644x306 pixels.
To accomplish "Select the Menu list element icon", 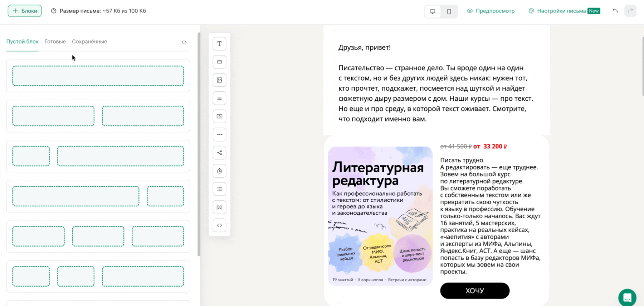I will tap(219, 189).
